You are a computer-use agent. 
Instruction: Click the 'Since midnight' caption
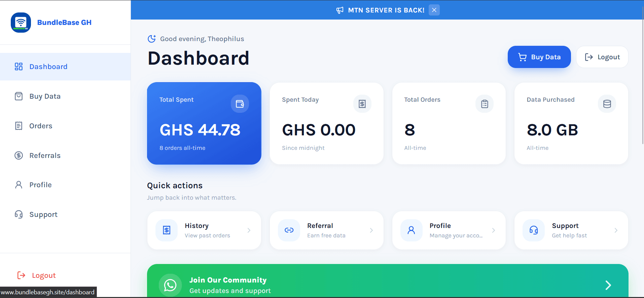(x=303, y=148)
